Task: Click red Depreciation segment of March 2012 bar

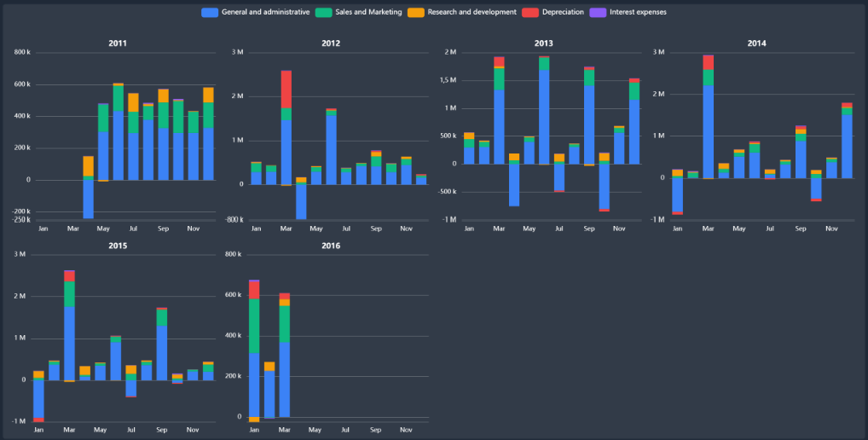Action: point(286,89)
